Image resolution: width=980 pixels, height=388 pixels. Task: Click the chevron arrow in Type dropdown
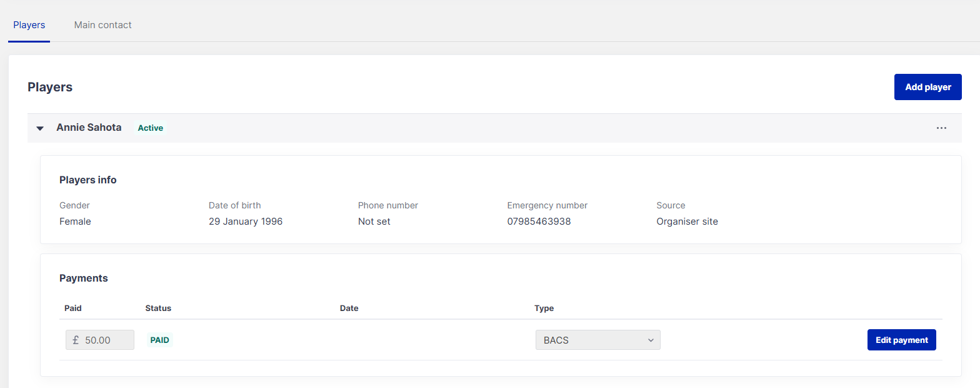(651, 340)
